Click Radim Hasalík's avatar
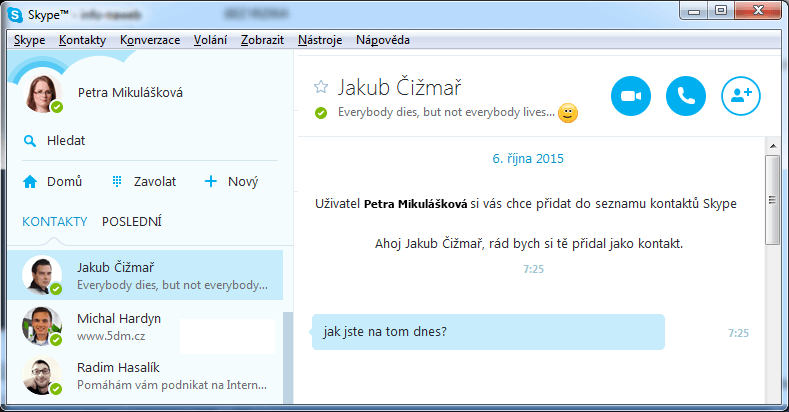This screenshot has width=789, height=412. pos(42,376)
